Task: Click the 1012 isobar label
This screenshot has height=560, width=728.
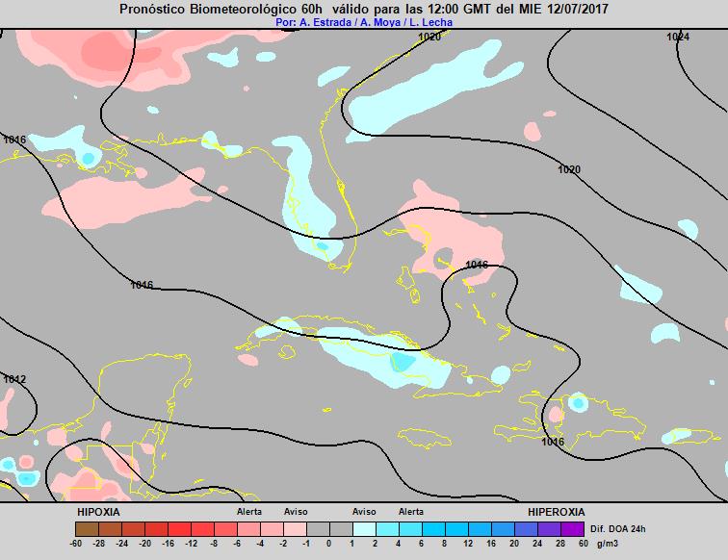Action: pos(14,379)
